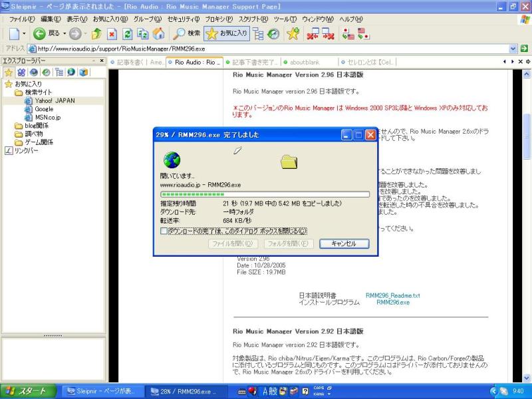Open the new page dropdown arrow
Screen dimensions: 532x399
[24, 34]
